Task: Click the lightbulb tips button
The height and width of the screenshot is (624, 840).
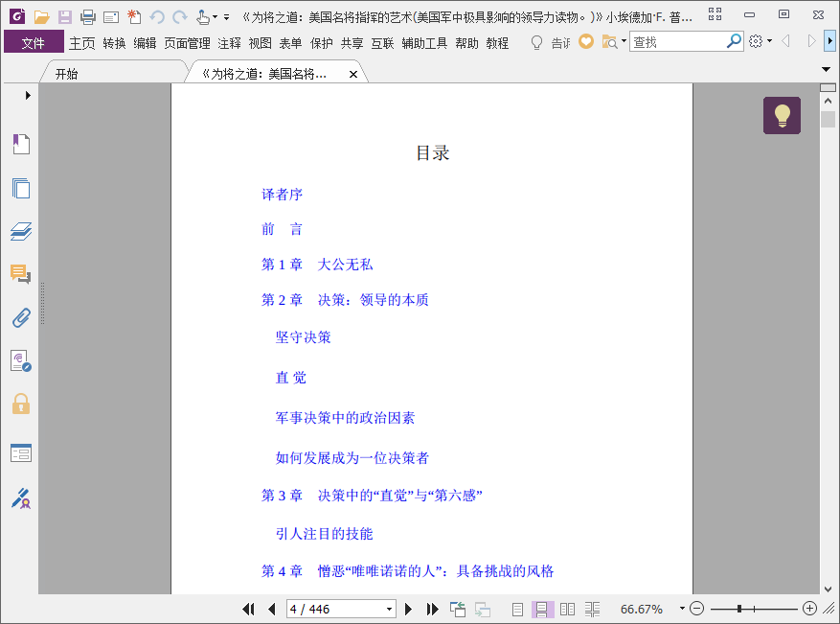Action: 783,115
